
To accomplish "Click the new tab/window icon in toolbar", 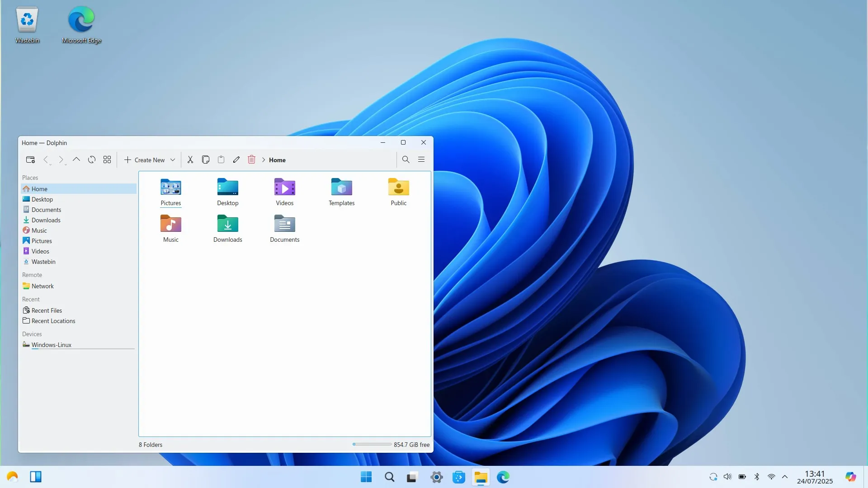I will [30, 160].
